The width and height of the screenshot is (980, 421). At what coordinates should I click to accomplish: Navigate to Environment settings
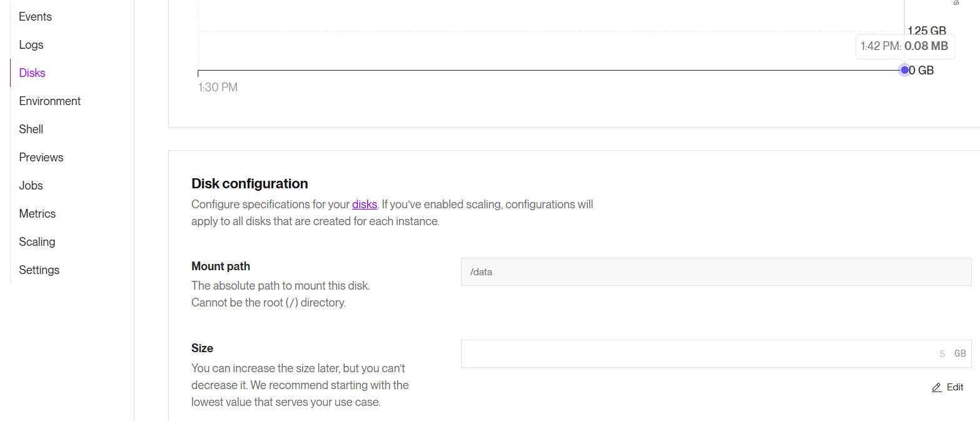point(49,101)
